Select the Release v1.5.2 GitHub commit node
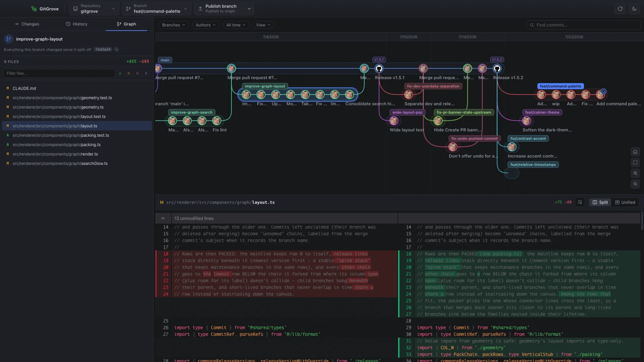 click(x=497, y=68)
